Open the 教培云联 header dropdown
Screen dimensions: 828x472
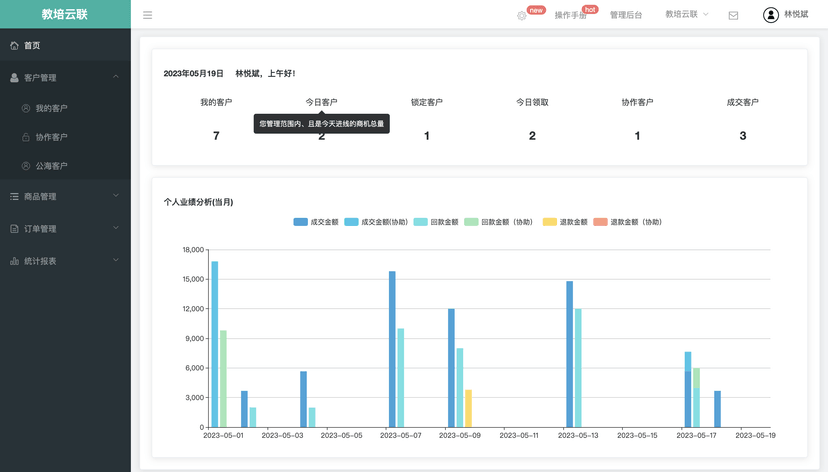click(687, 15)
